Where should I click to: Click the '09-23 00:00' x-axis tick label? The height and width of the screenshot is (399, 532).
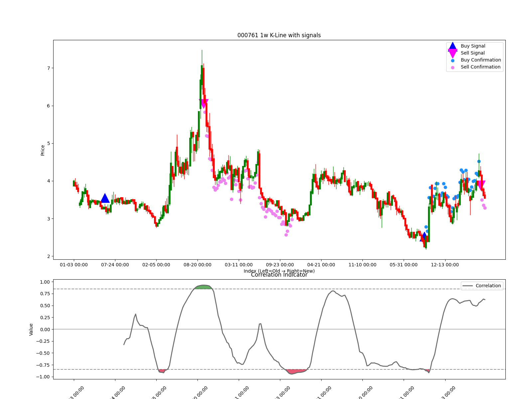[x=280, y=265]
